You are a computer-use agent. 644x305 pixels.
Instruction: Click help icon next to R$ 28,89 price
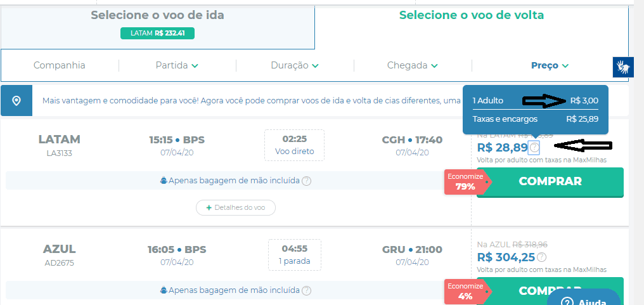coord(534,146)
